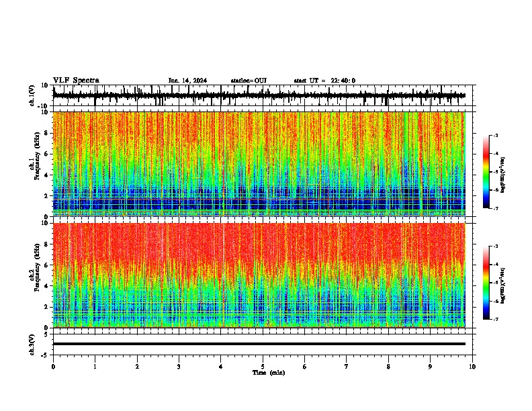Click the '2' kHz tick of ch.2 spectrogram

(46, 307)
